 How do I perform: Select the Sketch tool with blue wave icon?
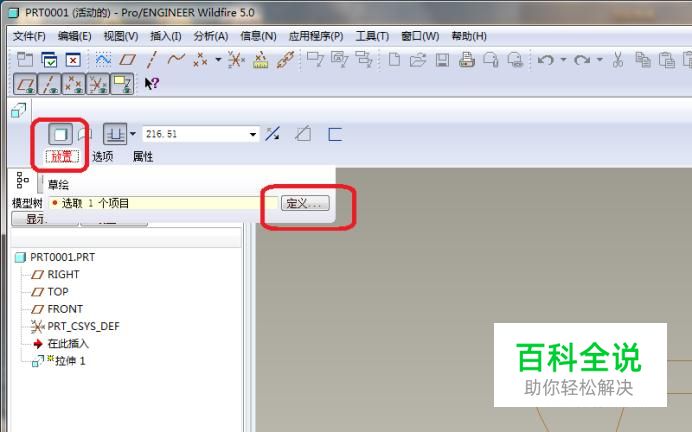pyautogui.click(x=103, y=59)
